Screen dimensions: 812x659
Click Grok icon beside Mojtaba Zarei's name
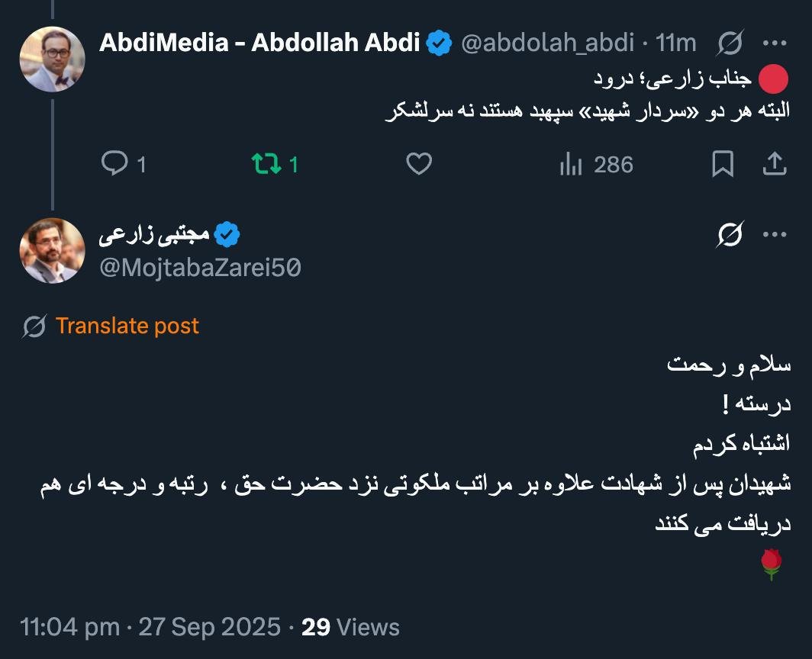pos(730,236)
